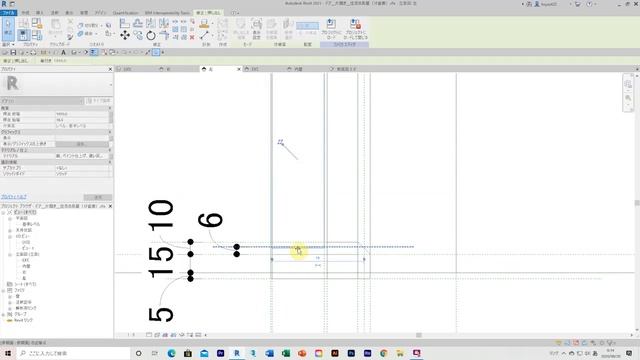Screen dimensions: 640x360
Task: Open the 挿入 ribbon tab
Action: tap(40, 13)
